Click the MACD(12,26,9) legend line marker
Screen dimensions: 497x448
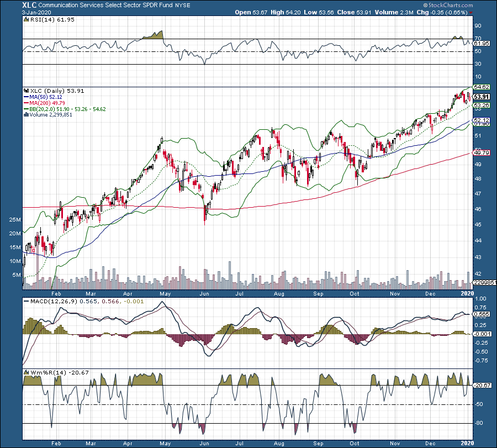tap(27, 301)
